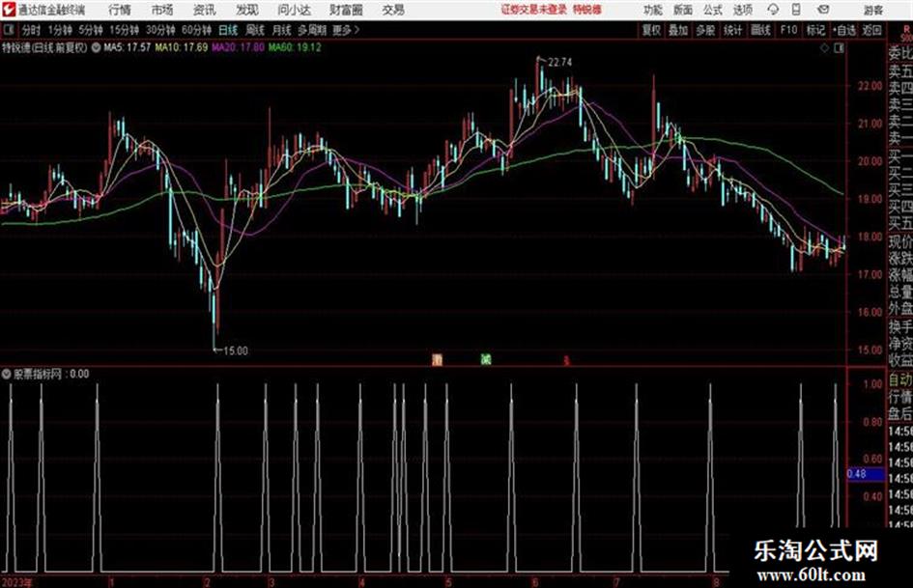Image resolution: width=913 pixels, height=588 pixels.
Task: Click the 画线 drawing tools button
Action: (760, 30)
